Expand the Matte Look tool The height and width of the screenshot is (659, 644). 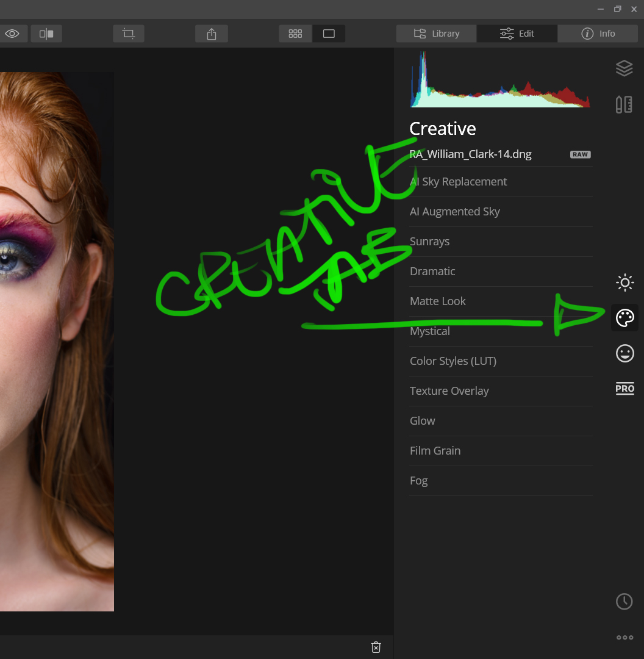[501, 301]
